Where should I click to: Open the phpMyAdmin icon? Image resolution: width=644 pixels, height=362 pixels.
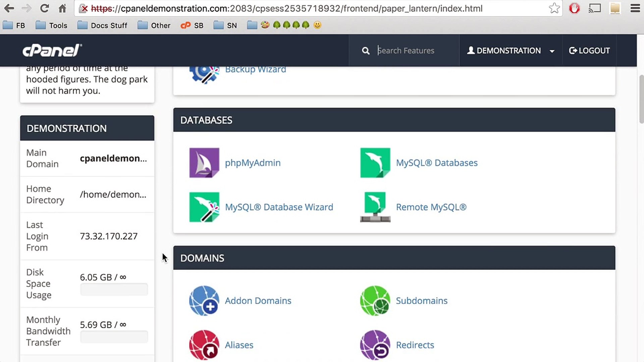(204, 163)
